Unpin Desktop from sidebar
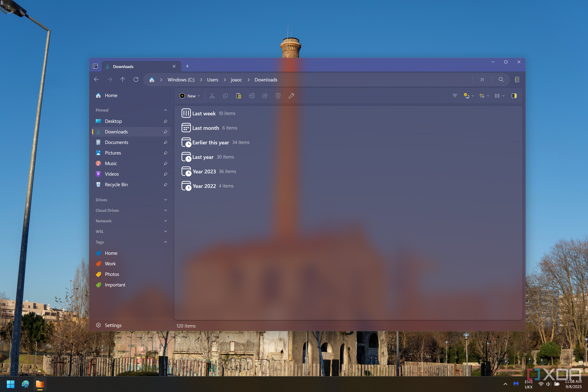This screenshot has height=392, width=588. coord(165,121)
